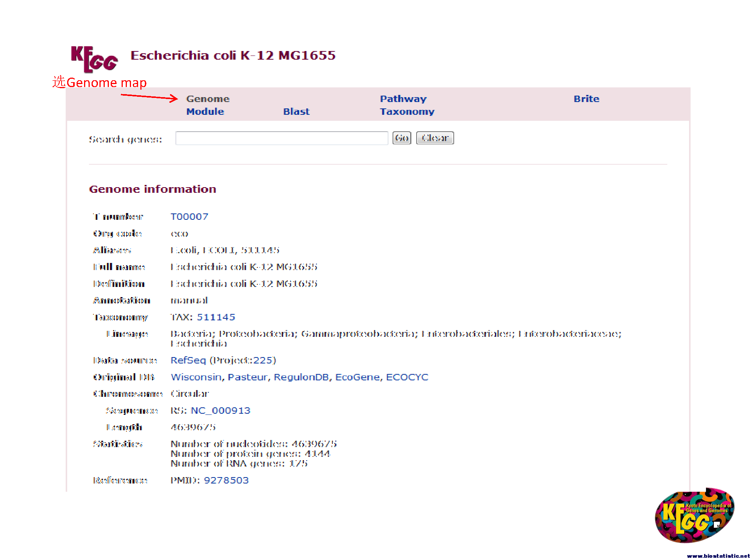Open the Pathway menu link
The height and width of the screenshot is (560, 751).
tap(403, 99)
